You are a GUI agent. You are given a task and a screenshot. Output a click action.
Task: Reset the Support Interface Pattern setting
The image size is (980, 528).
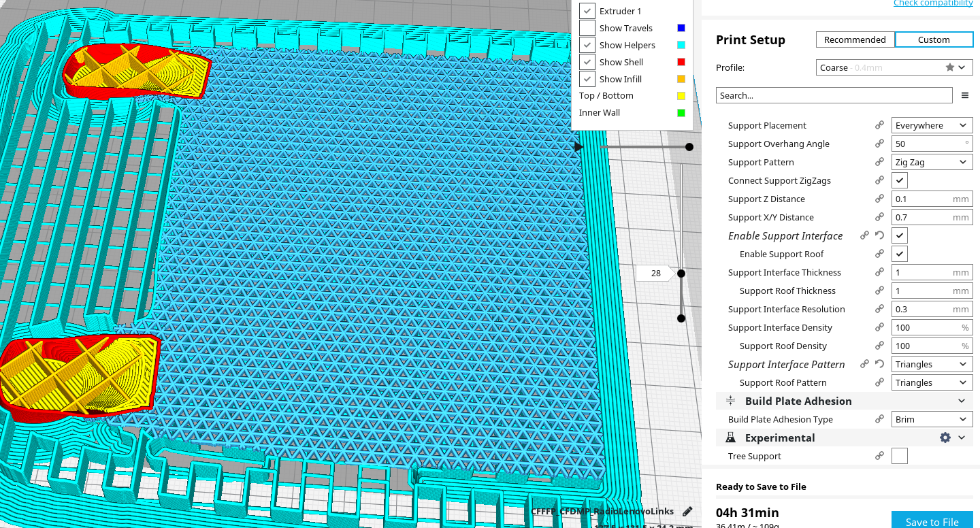(879, 364)
